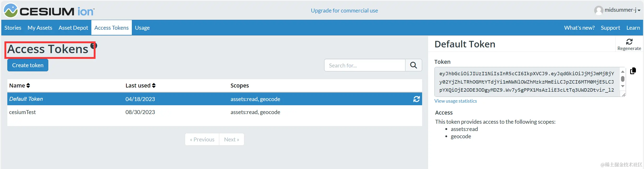
Task: Click the Create token button
Action: [28, 65]
